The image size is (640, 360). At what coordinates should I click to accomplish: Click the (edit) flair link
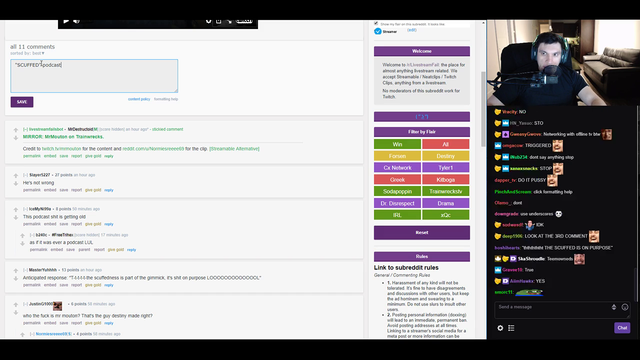coord(412,30)
